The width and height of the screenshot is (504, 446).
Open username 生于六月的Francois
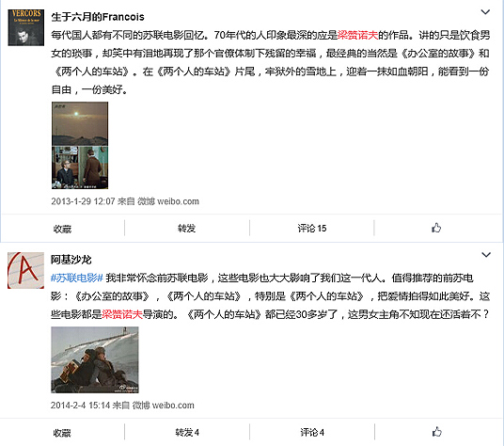[98, 17]
